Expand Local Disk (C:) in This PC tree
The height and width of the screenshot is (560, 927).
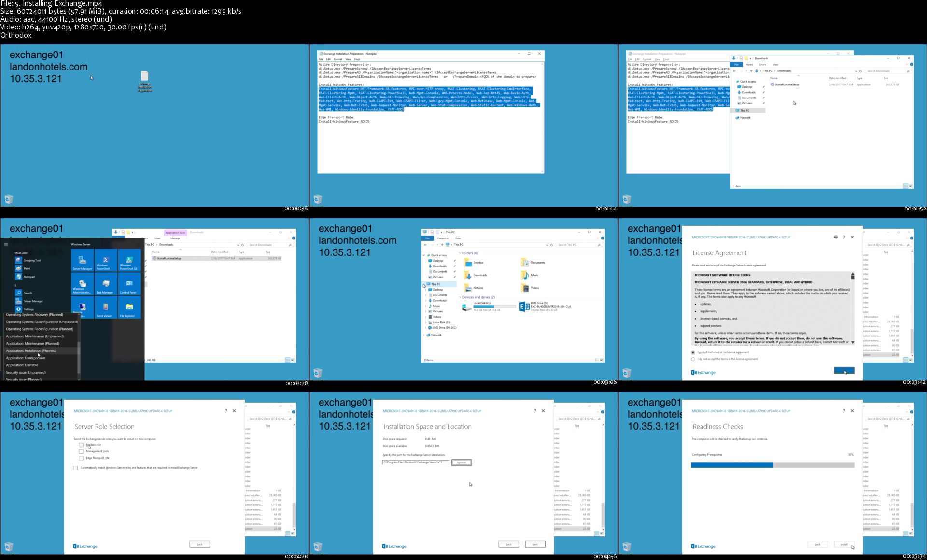tap(425, 322)
